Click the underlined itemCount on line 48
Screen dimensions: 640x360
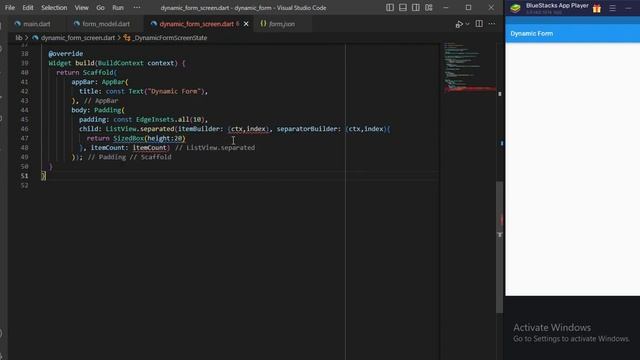click(149, 148)
